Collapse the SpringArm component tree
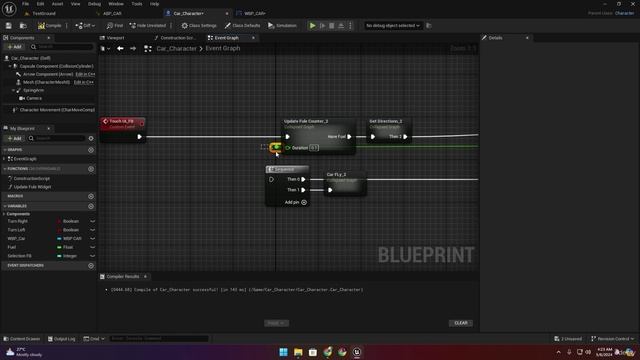640x360 pixels. (x=13, y=90)
